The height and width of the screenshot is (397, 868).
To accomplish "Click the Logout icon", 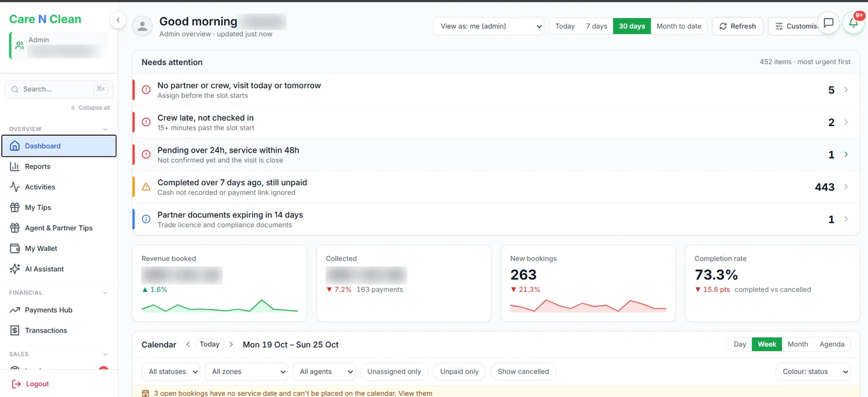I will tap(16, 384).
